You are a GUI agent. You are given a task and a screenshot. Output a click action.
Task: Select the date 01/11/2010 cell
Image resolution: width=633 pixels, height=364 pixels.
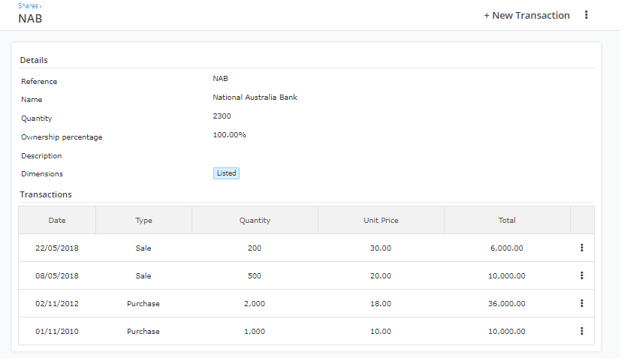57,332
